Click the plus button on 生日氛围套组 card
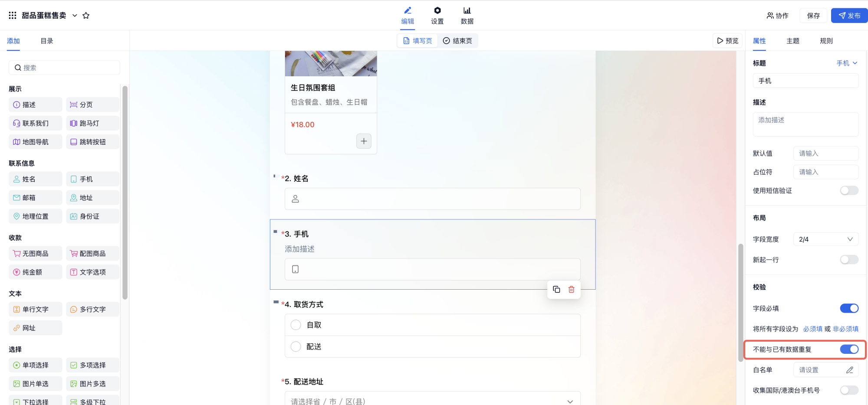Screen dimensions: 868x405 (364, 141)
